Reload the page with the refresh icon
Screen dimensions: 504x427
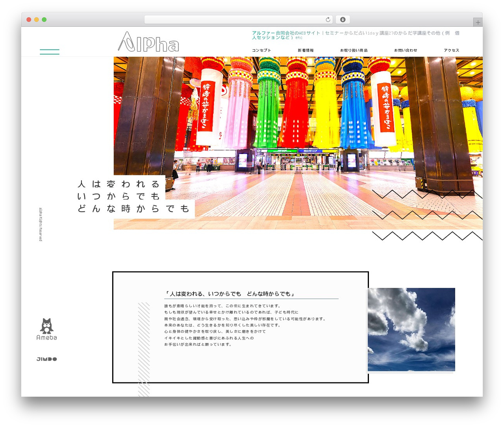pyautogui.click(x=328, y=20)
